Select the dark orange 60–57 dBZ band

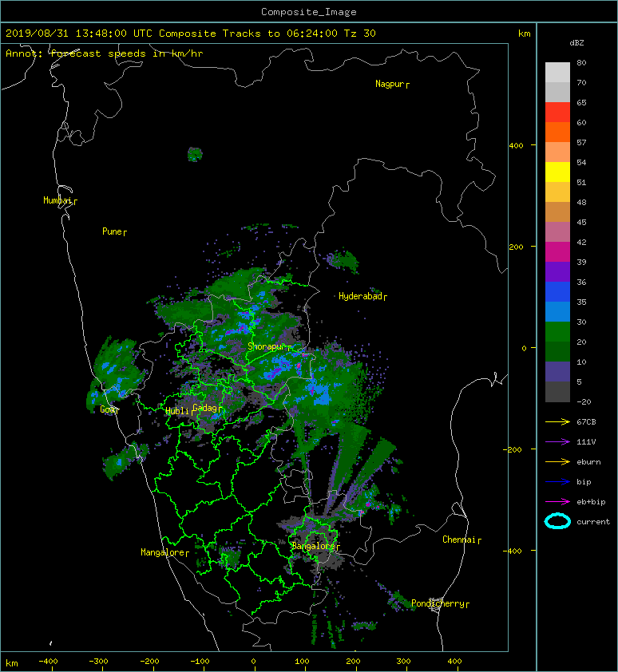point(557,132)
